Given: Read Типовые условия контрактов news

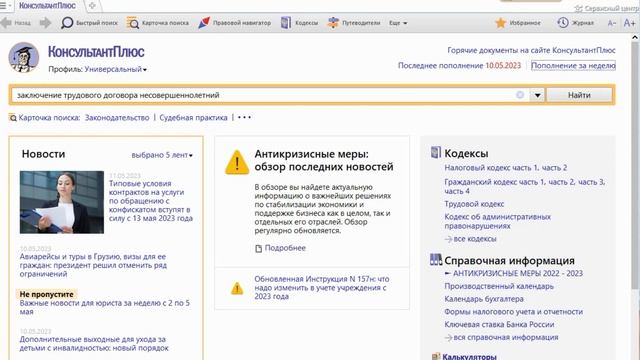Looking at the screenshot, I should click(x=151, y=201).
